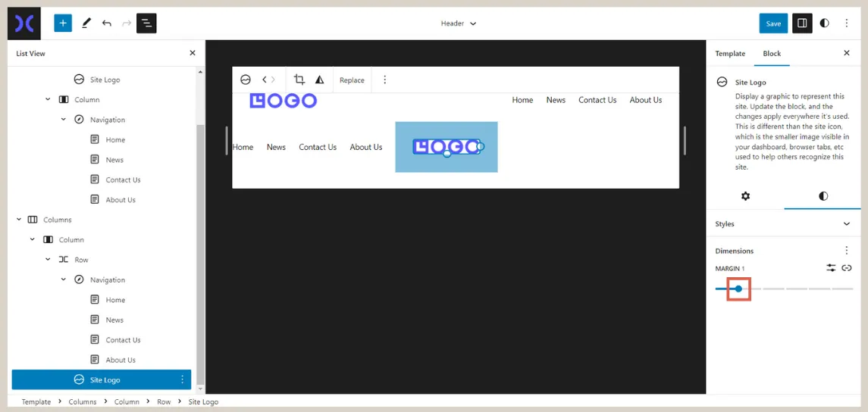The height and width of the screenshot is (412, 868).
Task: Close the List View panel
Action: pos(192,53)
